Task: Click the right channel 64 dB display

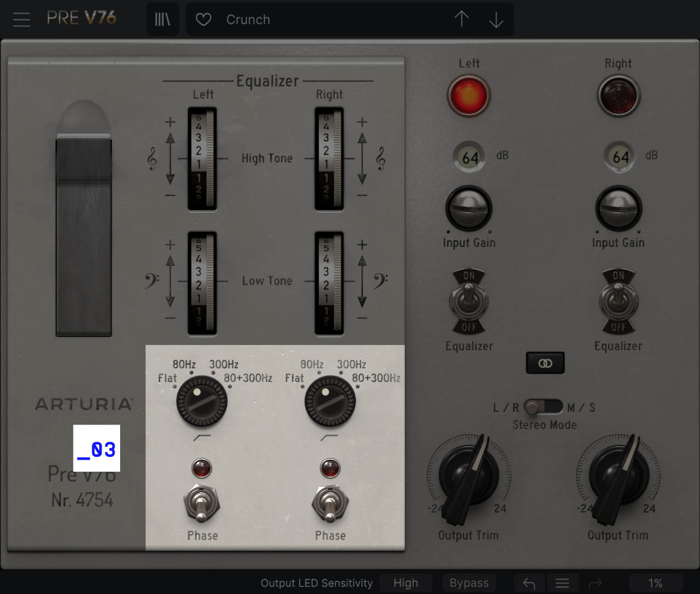Action: 620,157
